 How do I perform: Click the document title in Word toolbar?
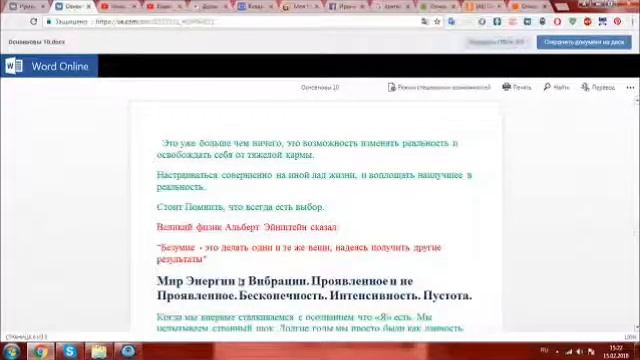pyautogui.click(x=320, y=87)
